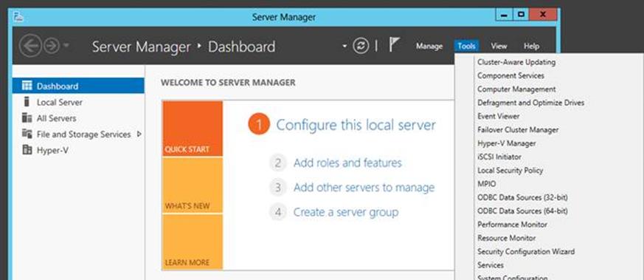Open the Manage menu
The image size is (644, 280).
pos(429,46)
